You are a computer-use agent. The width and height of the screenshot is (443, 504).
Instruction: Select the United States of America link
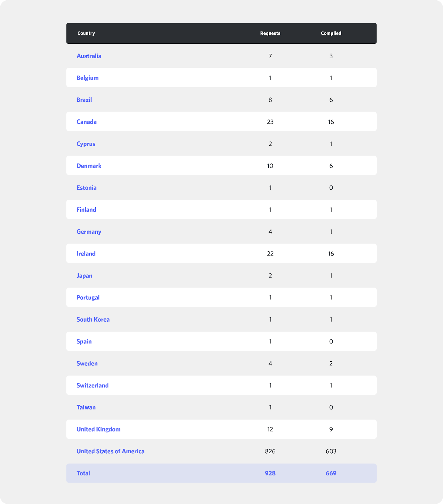(x=110, y=451)
